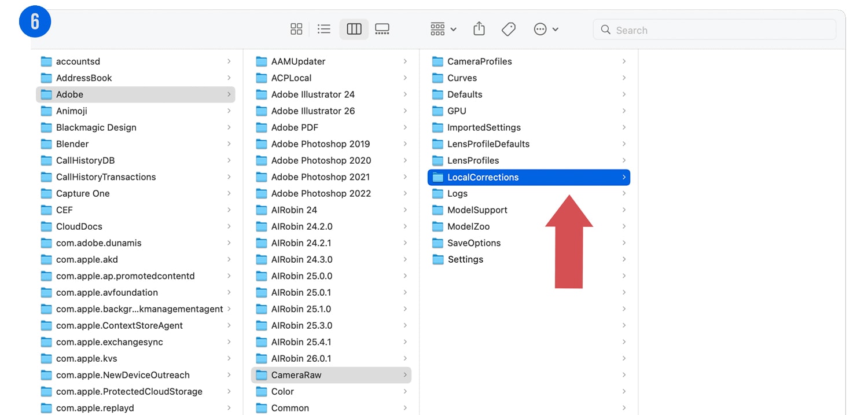
Task: Select the Adobe folder in first column
Action: (135, 94)
